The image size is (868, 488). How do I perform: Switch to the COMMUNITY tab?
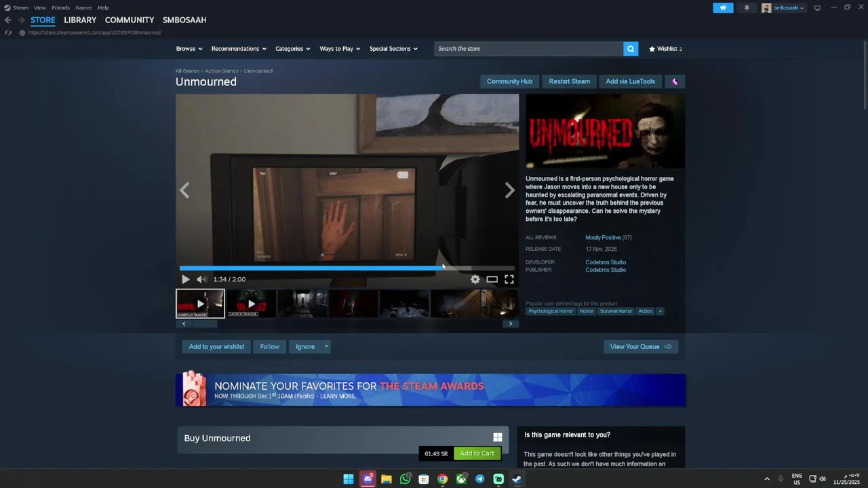coord(130,20)
